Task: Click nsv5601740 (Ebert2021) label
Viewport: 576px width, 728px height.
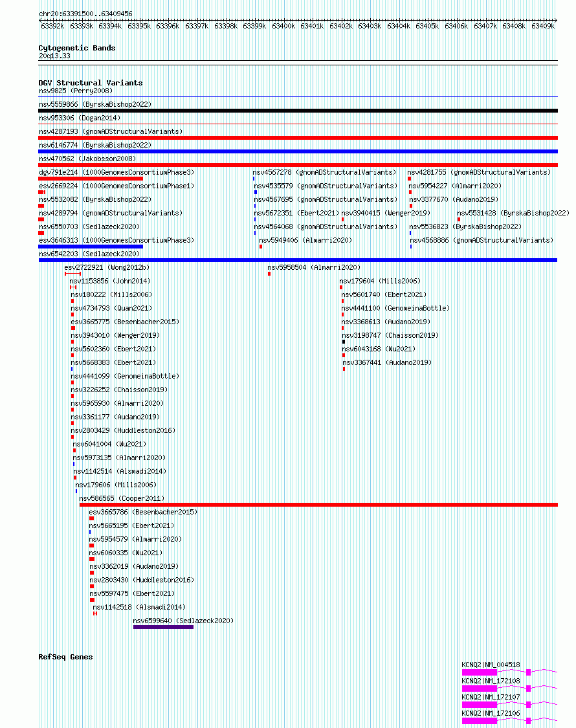Action: (384, 294)
